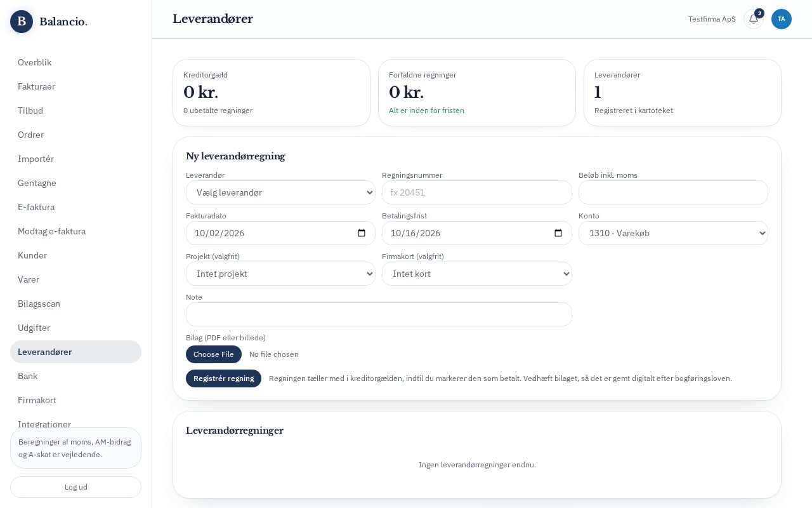Open E-faktura page
This screenshot has width=812, height=508.
click(75, 207)
